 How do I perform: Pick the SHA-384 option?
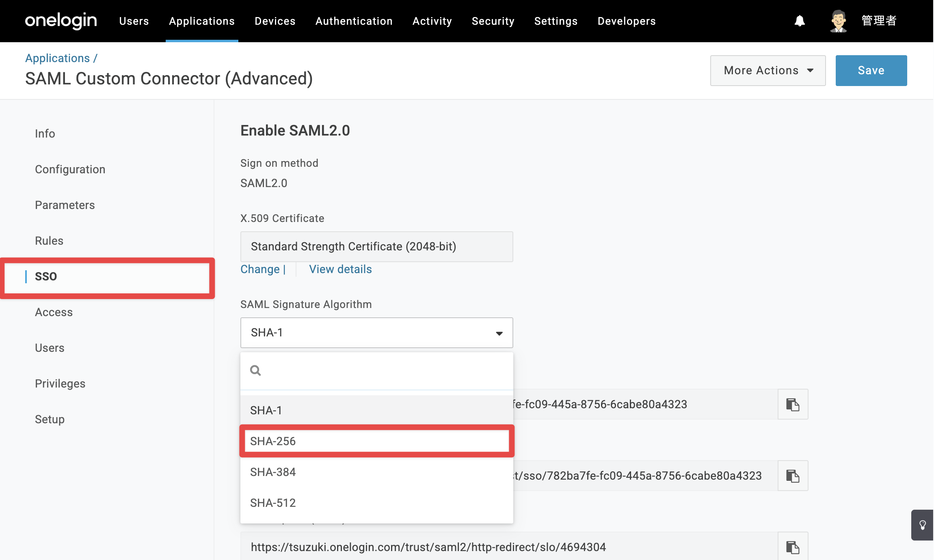[376, 472]
